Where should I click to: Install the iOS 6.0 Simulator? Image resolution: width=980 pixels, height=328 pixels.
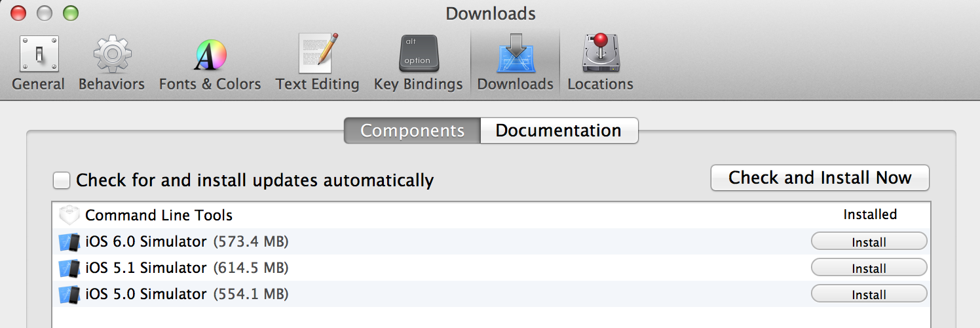[x=869, y=242]
